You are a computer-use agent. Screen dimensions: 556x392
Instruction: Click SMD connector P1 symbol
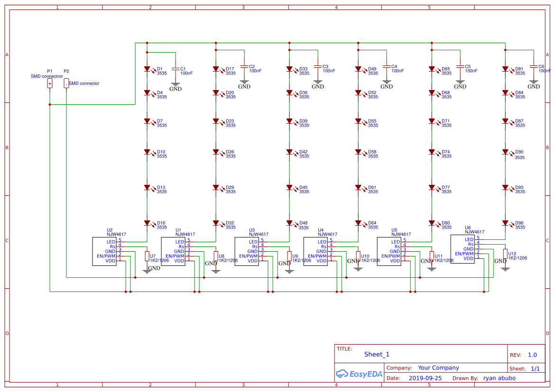tap(49, 83)
